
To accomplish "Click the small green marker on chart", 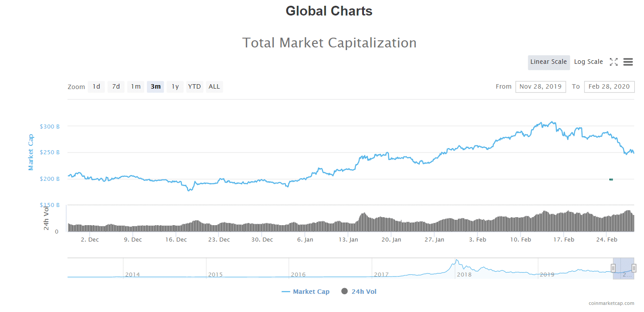I will point(611,179).
